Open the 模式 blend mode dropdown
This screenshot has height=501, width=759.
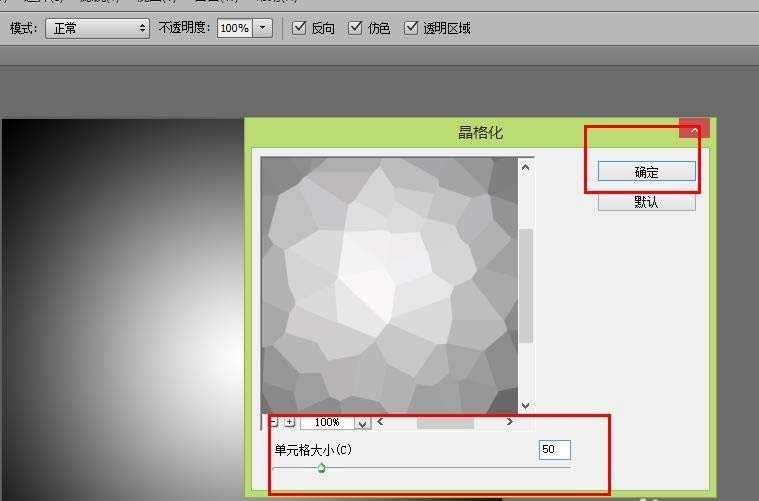(x=97, y=28)
